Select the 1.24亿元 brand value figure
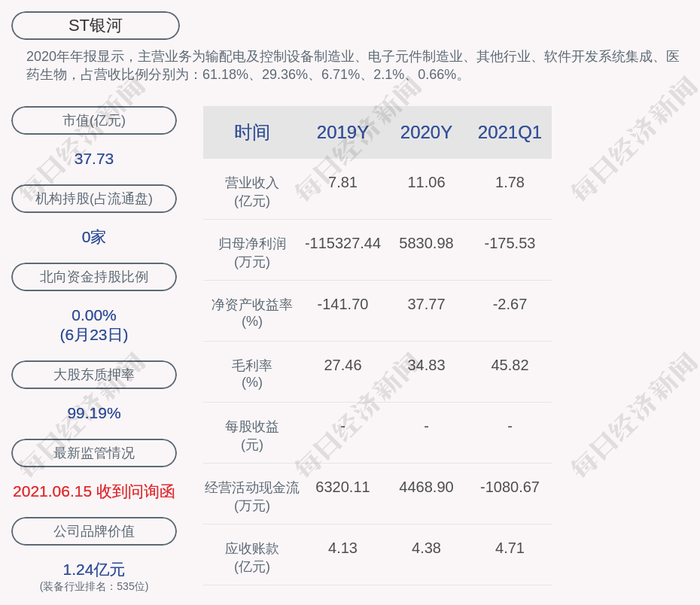The image size is (700, 605). click(94, 570)
